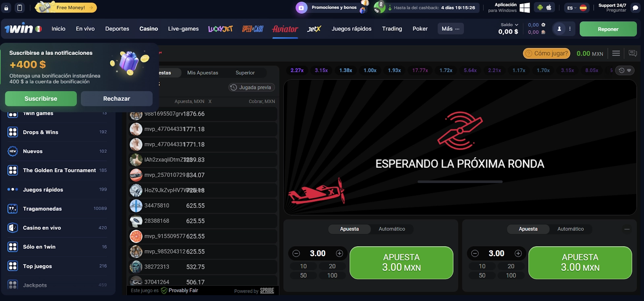Switch to the Superior tab
Viewport: 644px width, 301px height.
click(245, 73)
